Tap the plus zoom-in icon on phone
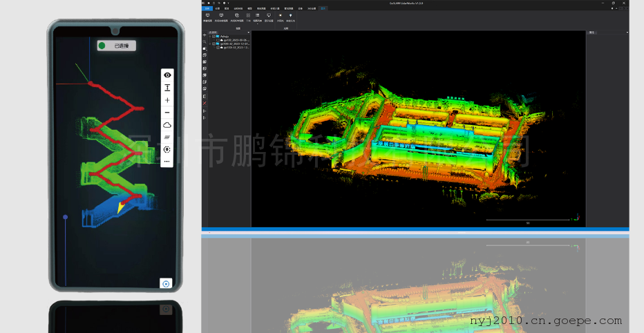The width and height of the screenshot is (644, 333). coord(167,100)
